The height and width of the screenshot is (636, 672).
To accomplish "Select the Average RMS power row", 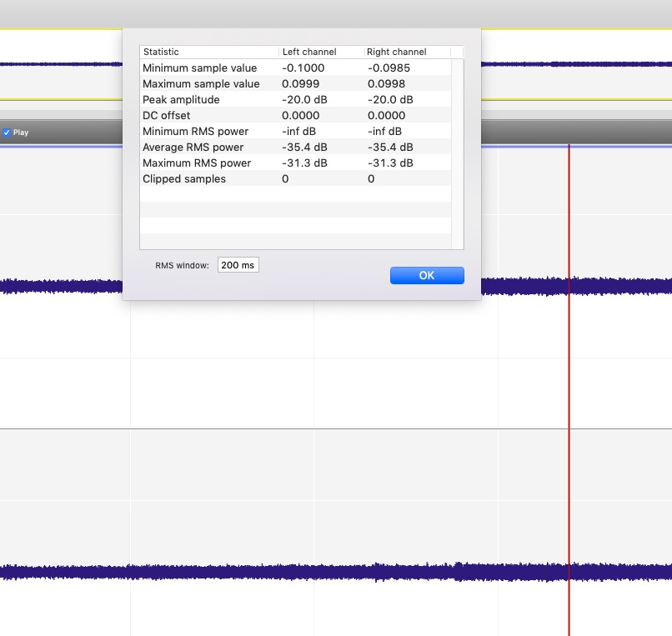I will coord(193,147).
